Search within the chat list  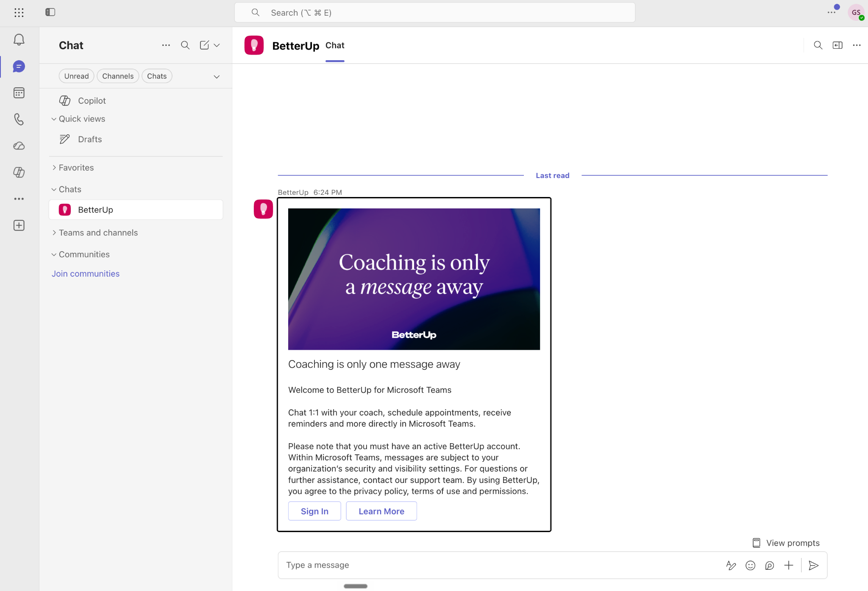[185, 45]
